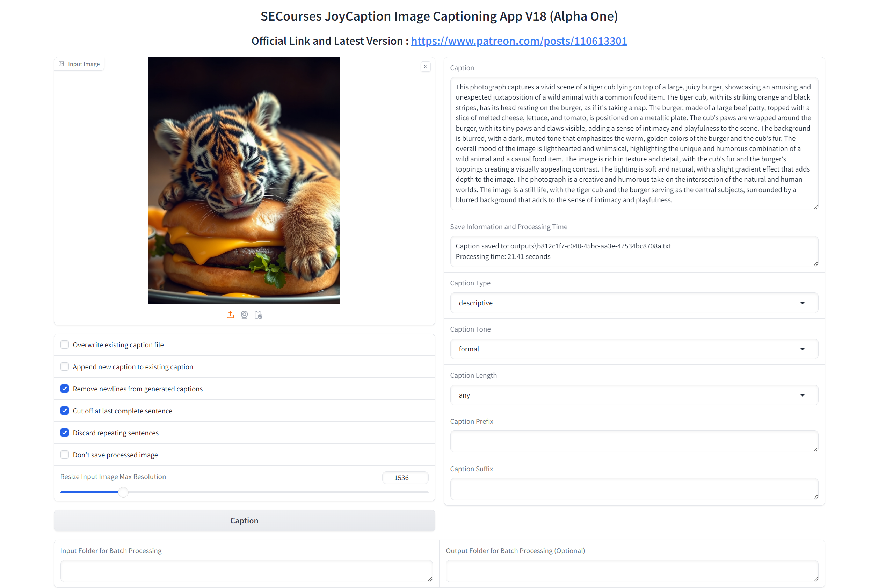Click the Caption Suffix resize handle
893x588 pixels.
point(815,497)
